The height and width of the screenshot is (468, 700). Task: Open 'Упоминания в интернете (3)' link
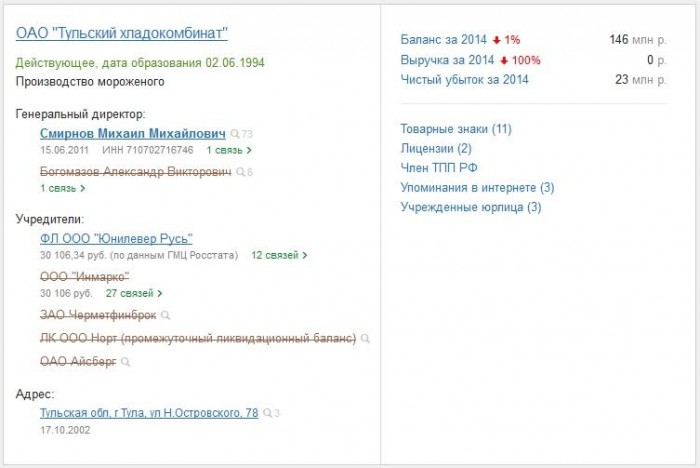coord(477,187)
